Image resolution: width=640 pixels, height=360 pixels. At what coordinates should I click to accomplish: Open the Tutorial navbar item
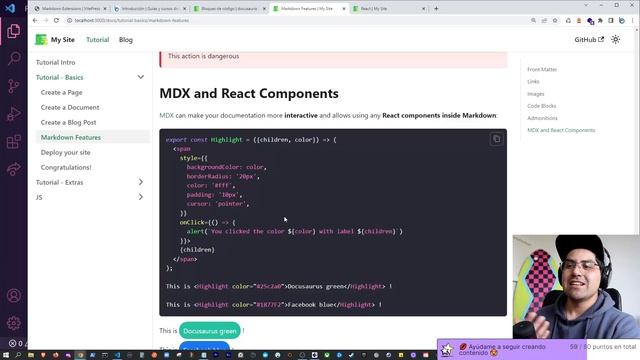(98, 40)
